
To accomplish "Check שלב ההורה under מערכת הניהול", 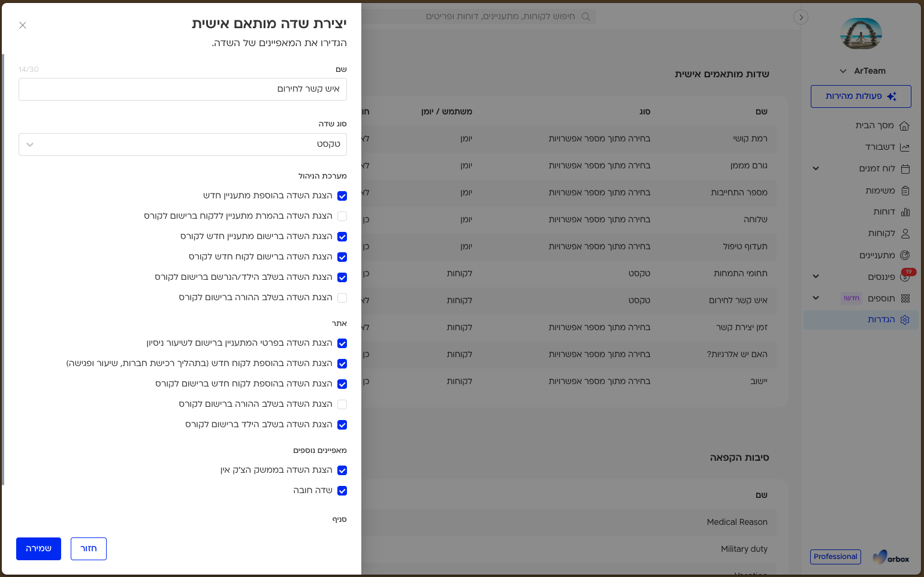I will click(x=342, y=298).
